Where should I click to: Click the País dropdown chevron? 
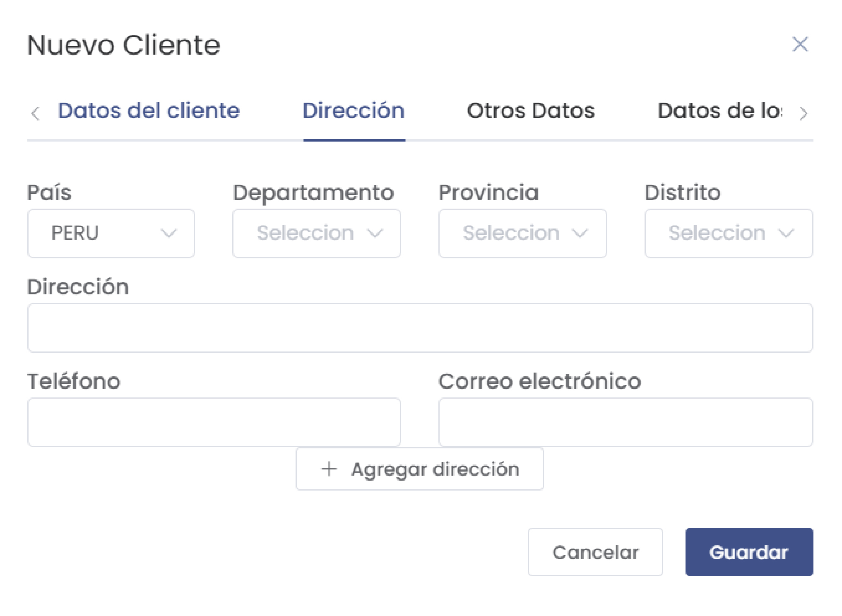click(169, 233)
